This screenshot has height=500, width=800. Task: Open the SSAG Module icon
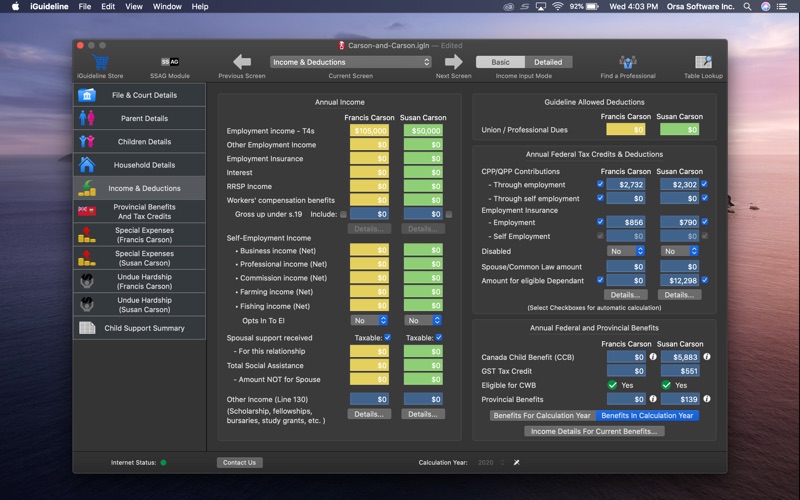pos(170,62)
